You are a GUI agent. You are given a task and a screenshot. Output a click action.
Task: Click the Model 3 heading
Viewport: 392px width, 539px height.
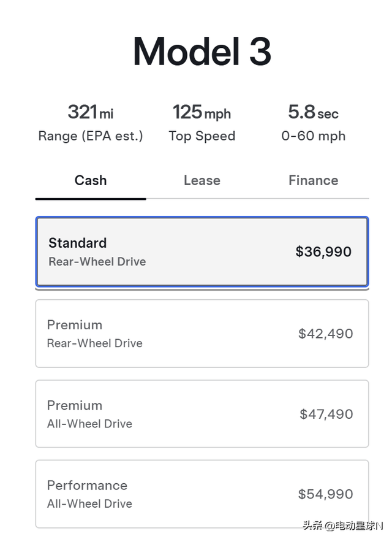202,52
